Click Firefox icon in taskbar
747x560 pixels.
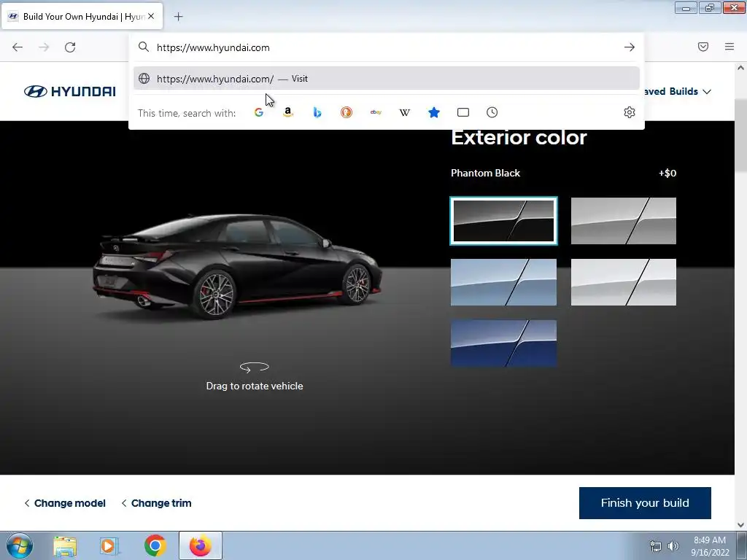201,545
